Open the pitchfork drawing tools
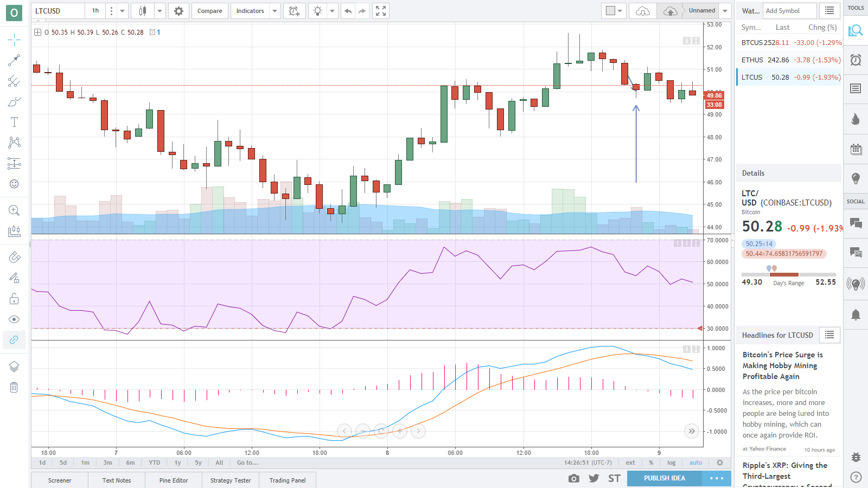This screenshot has height=488, width=868. [14, 81]
